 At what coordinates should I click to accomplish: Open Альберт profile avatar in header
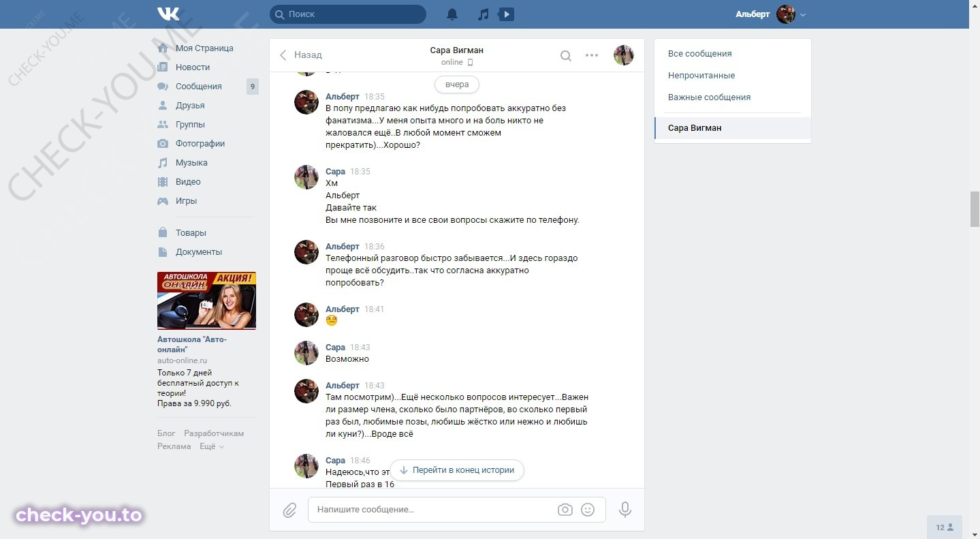(786, 14)
